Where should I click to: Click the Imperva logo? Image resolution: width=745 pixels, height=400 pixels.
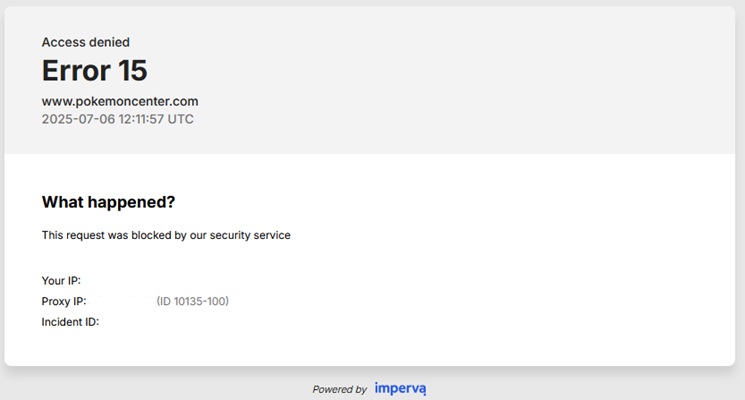(x=400, y=388)
